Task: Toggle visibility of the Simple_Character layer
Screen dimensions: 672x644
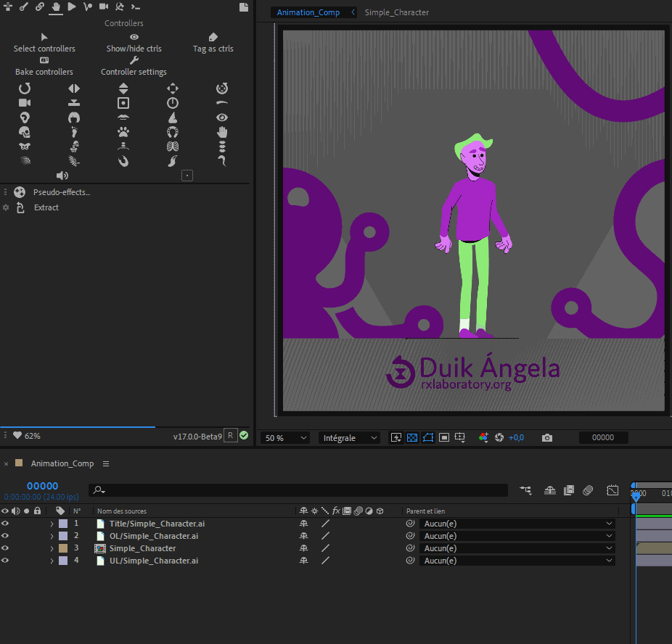Action: point(5,548)
